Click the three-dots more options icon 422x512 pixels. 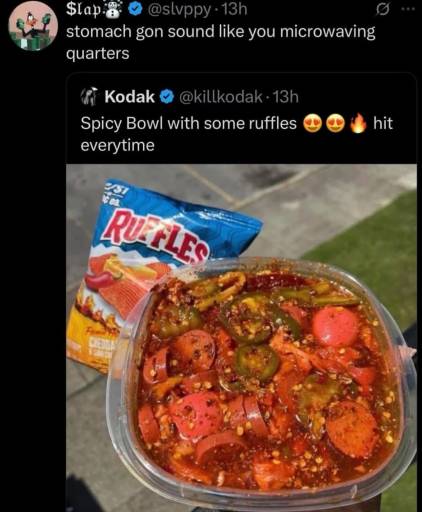(x=408, y=10)
